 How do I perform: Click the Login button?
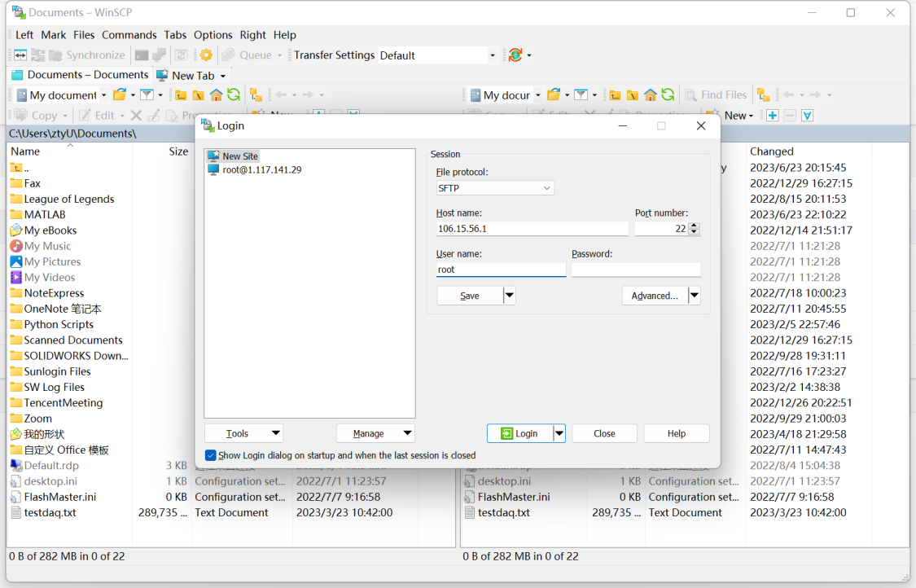click(x=520, y=434)
